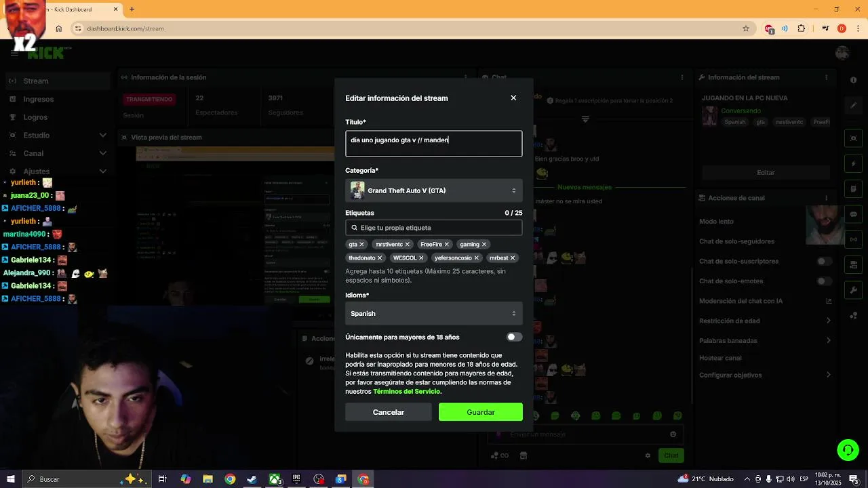Open the Windows Start menu

click(x=10, y=479)
